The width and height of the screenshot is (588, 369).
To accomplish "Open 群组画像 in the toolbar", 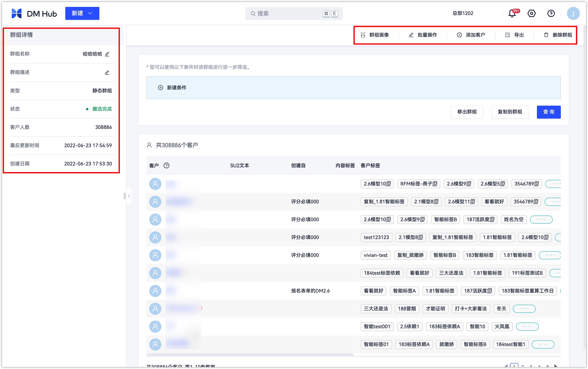I will pyautogui.click(x=375, y=35).
